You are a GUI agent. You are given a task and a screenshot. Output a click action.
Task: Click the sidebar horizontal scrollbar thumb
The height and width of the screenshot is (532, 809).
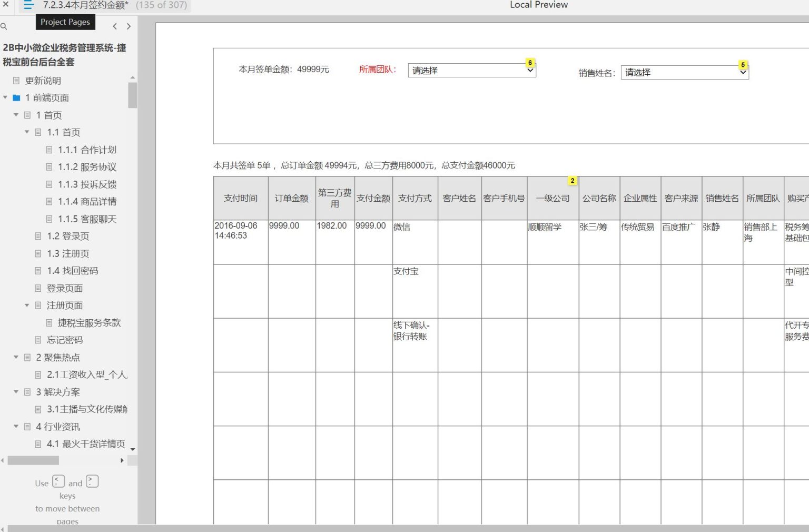33,460
